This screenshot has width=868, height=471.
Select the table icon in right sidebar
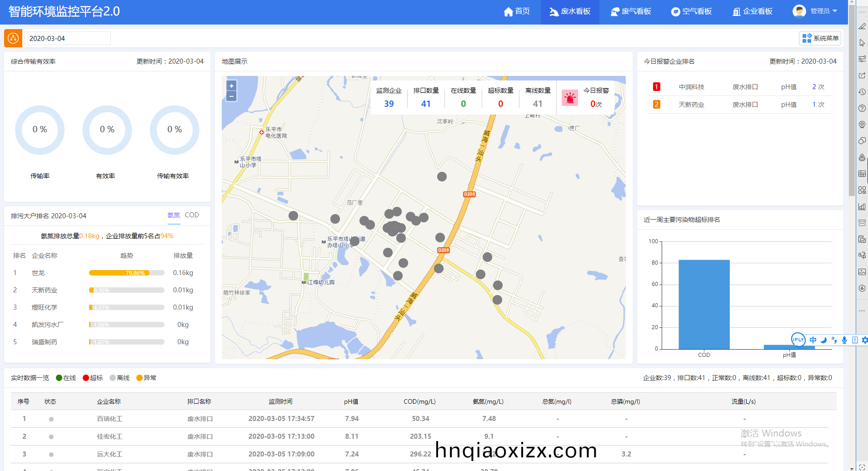[862, 174]
